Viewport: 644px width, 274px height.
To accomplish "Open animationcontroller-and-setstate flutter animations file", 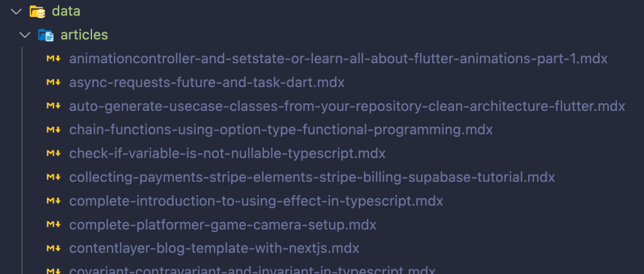I will point(338,59).
